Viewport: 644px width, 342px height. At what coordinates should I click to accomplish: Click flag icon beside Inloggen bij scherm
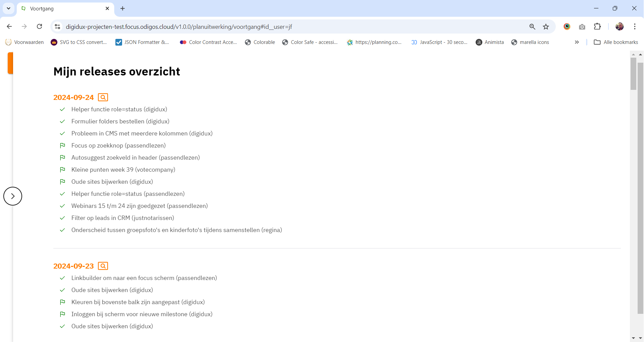(62, 314)
